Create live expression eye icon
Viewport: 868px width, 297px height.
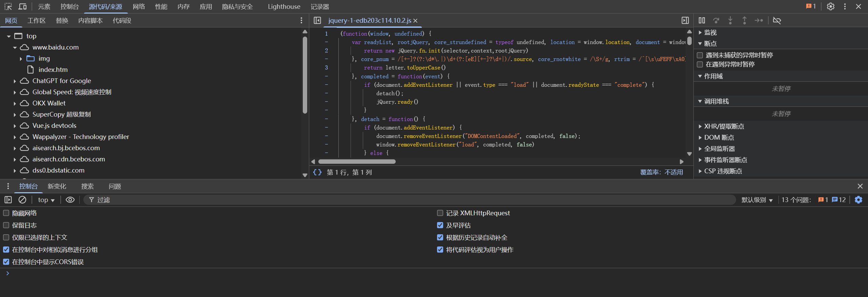tap(70, 200)
